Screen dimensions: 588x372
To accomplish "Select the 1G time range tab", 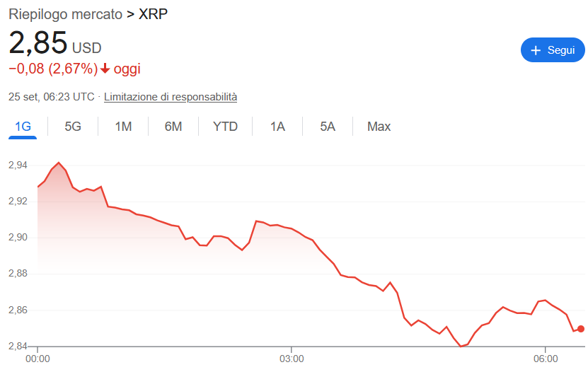I will click(x=23, y=127).
